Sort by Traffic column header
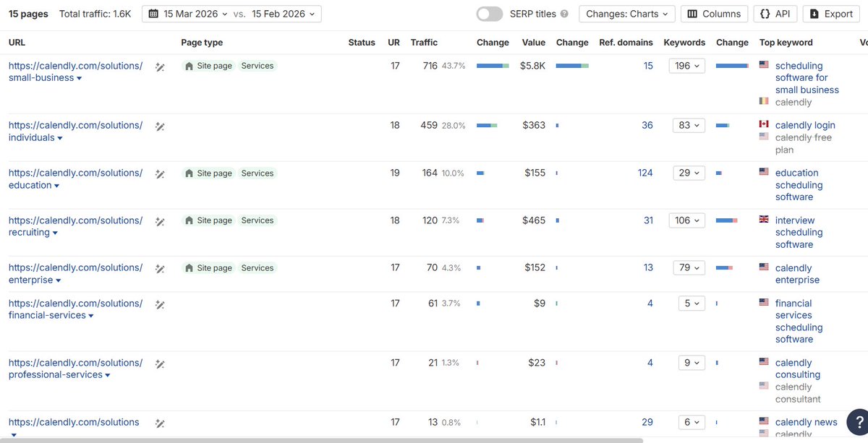 (424, 43)
